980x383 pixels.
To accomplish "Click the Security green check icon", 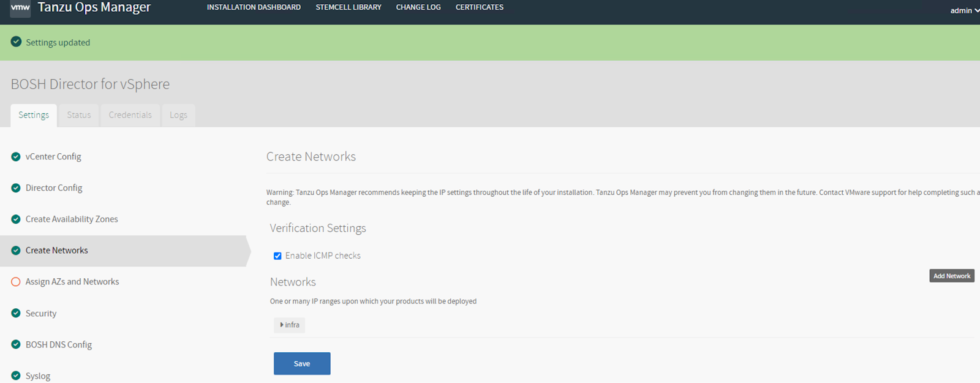I will tap(16, 313).
